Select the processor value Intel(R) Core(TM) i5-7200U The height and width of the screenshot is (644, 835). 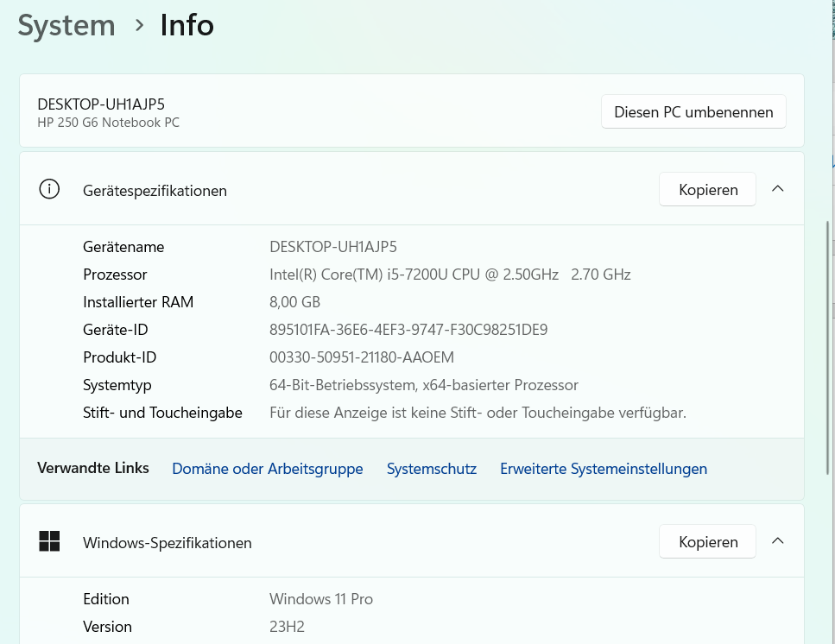tap(450, 275)
